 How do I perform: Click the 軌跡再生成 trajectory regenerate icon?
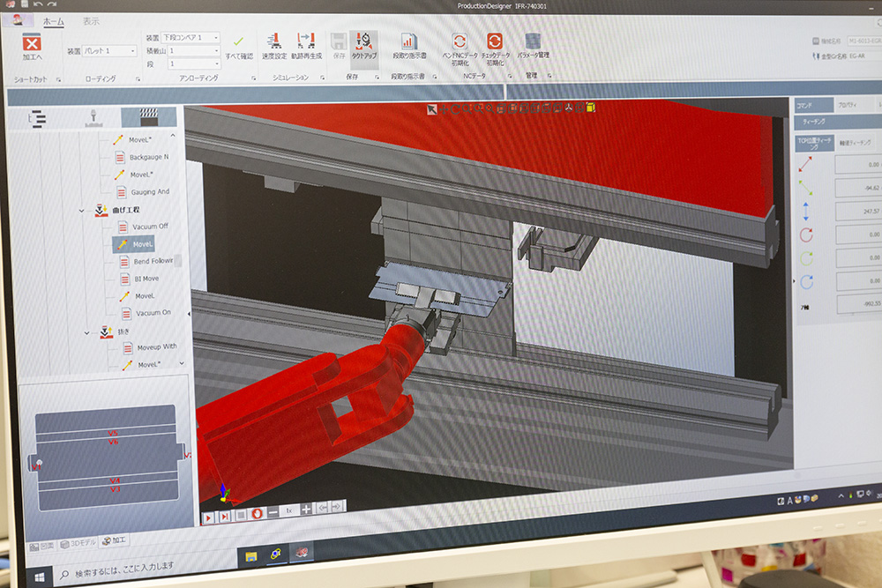coord(306,41)
